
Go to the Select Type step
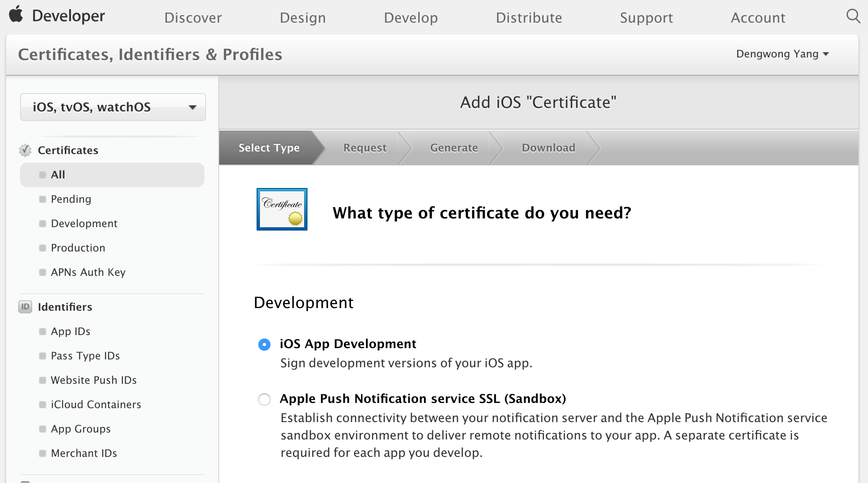tap(269, 148)
